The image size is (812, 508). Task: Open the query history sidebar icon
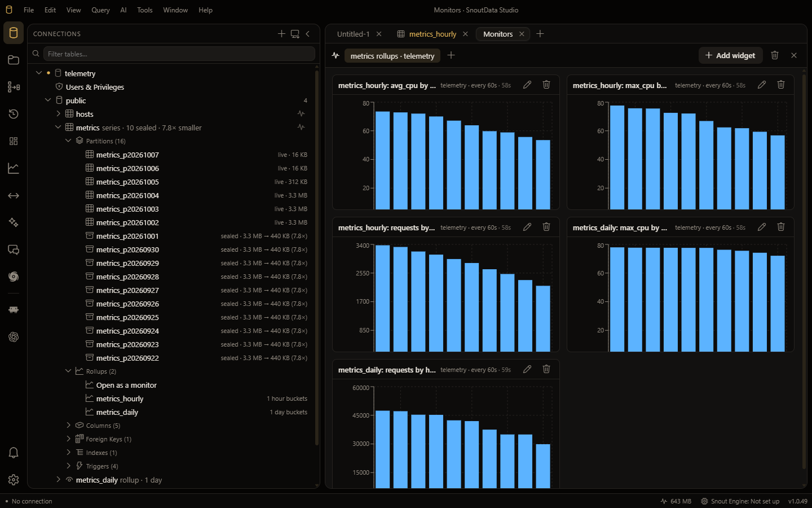[14, 114]
